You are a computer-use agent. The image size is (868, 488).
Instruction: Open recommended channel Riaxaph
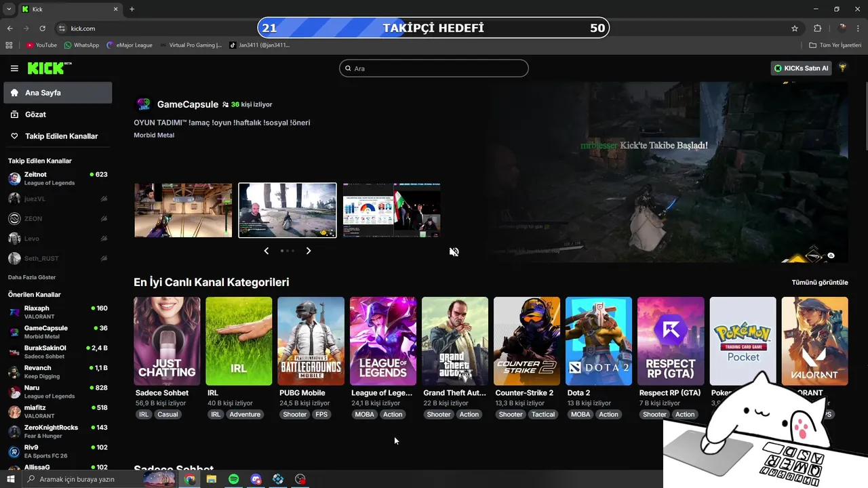pyautogui.click(x=58, y=312)
